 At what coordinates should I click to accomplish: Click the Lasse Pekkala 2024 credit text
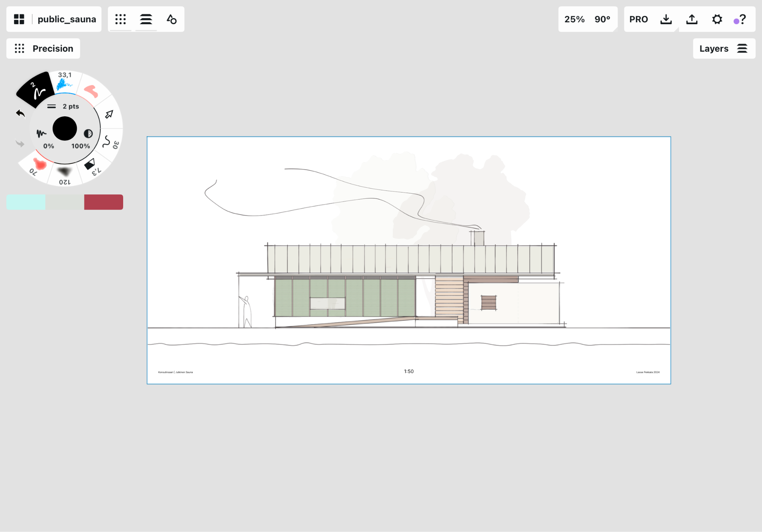click(x=648, y=372)
